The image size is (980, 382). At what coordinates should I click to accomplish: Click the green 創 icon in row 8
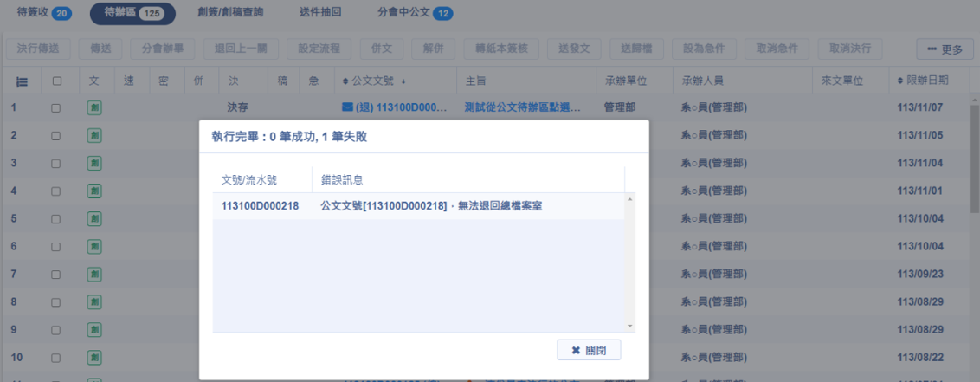pos(94,301)
